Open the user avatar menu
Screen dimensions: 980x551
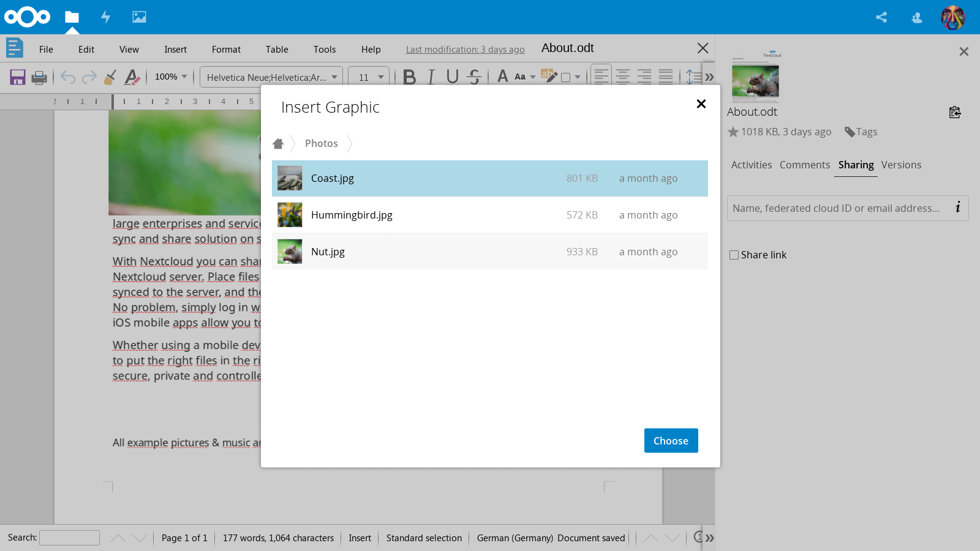(953, 17)
